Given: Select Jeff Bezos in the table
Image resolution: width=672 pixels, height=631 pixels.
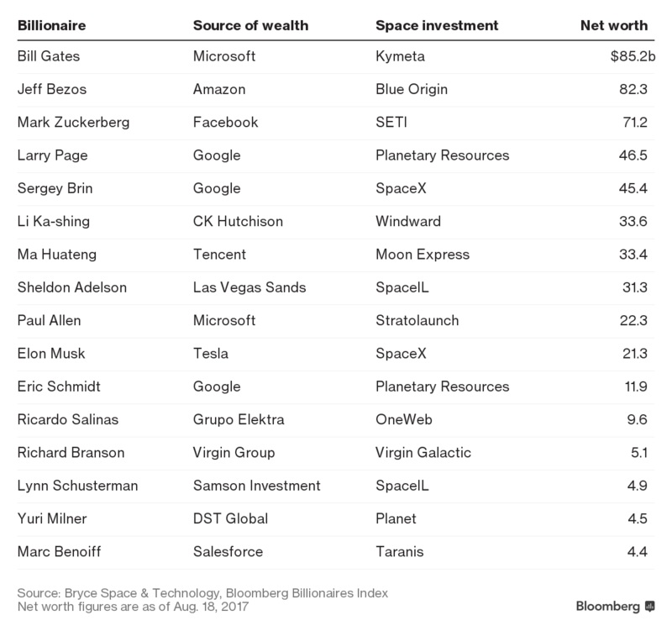Looking at the screenshot, I should tap(52, 89).
